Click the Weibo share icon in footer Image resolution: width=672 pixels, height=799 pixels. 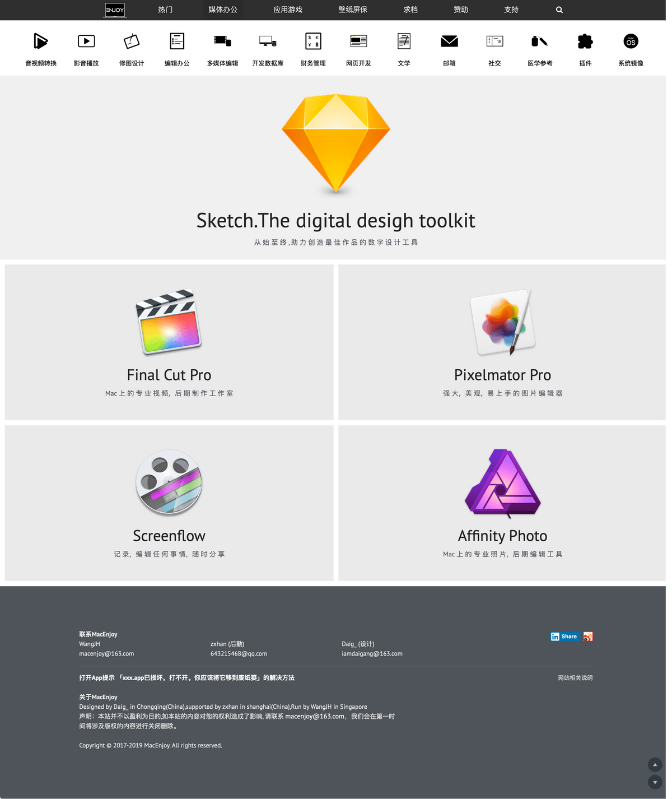coord(588,637)
